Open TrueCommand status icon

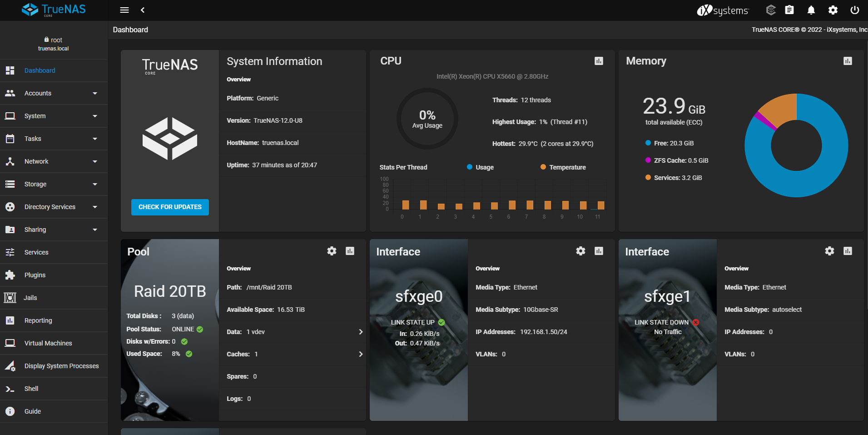771,10
